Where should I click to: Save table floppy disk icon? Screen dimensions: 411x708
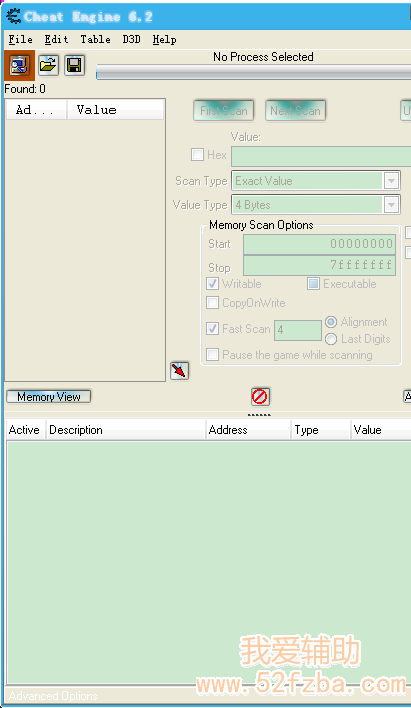click(x=74, y=65)
